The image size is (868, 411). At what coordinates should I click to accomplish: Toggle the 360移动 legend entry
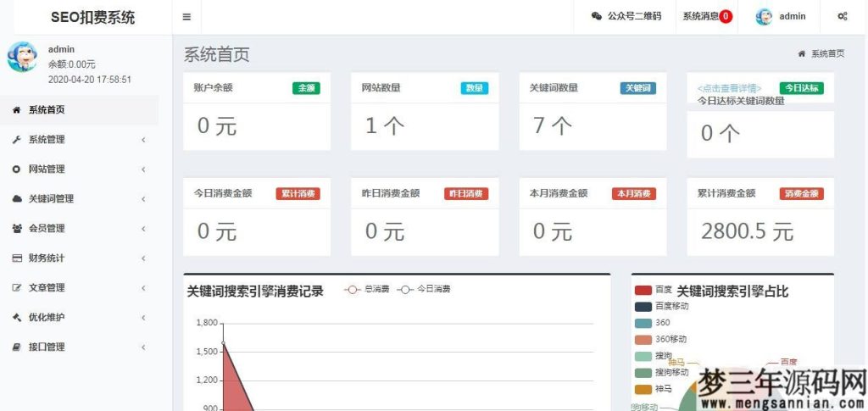coord(660,340)
